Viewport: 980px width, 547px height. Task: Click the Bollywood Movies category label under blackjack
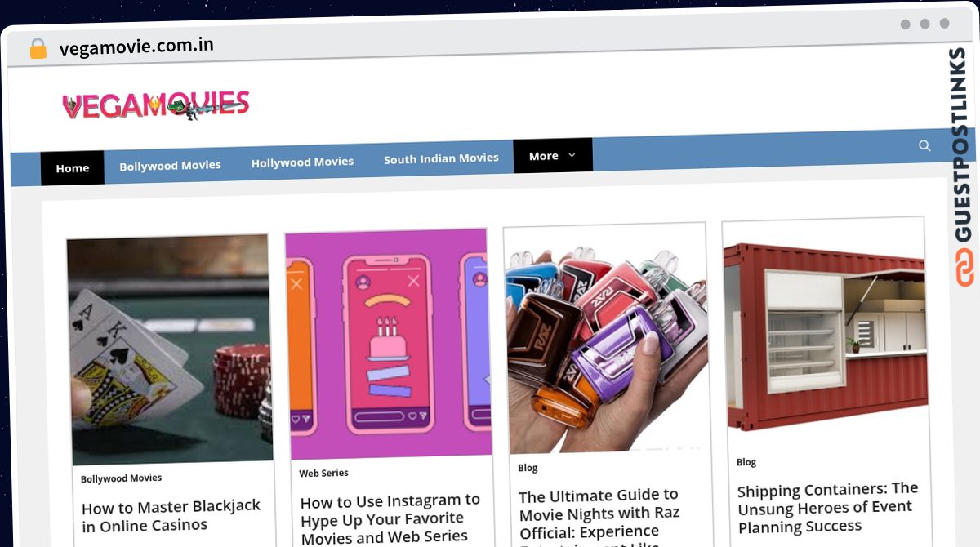tap(121, 478)
